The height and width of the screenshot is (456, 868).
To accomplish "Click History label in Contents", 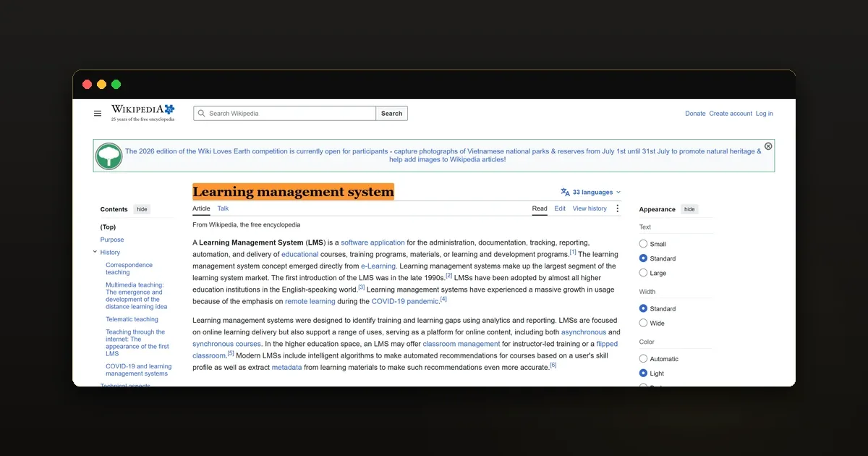I will coord(110,253).
